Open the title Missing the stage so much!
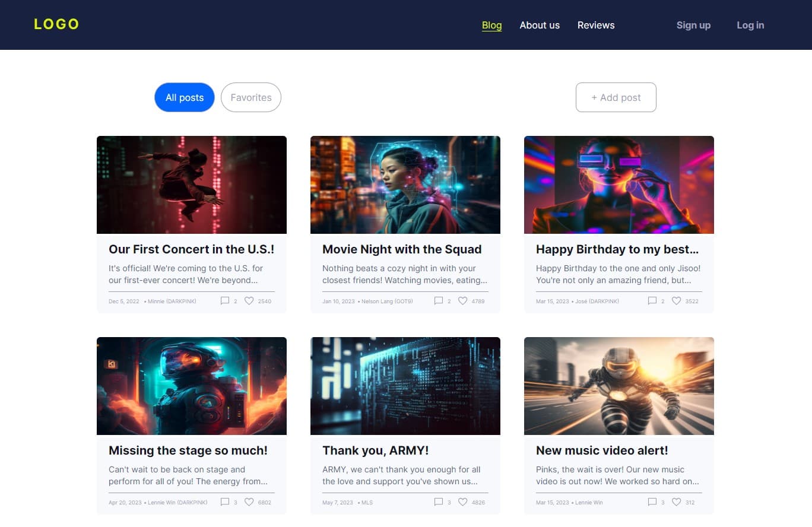This screenshot has width=812, height=527. tap(188, 450)
